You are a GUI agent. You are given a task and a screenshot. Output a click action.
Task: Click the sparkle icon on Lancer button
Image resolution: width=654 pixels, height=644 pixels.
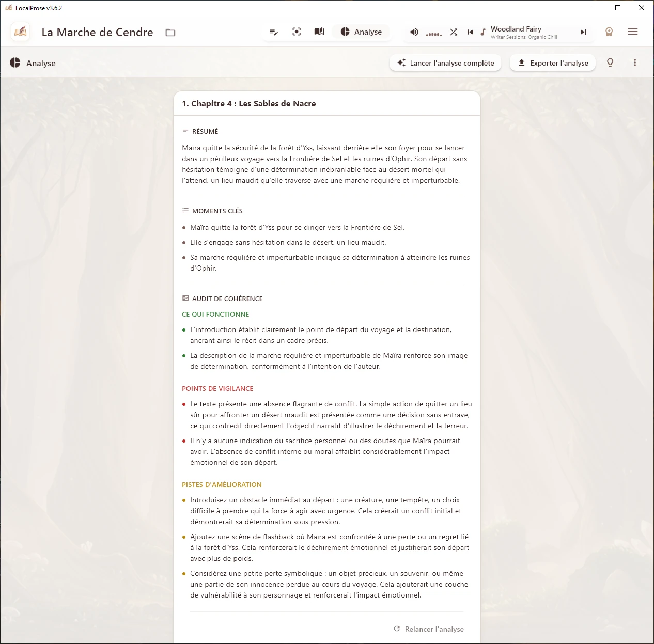(401, 63)
